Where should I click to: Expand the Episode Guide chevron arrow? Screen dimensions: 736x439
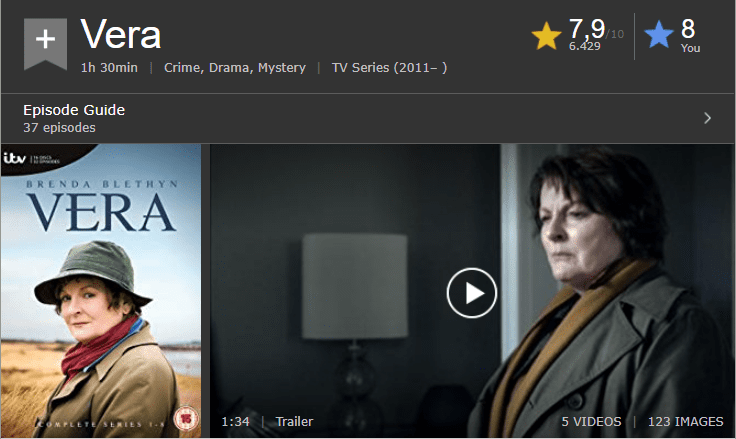point(707,118)
